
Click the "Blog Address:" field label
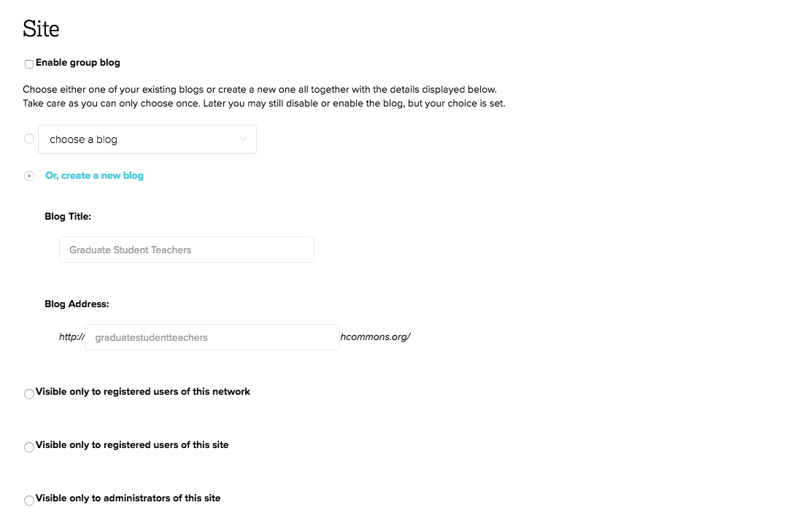click(x=77, y=304)
